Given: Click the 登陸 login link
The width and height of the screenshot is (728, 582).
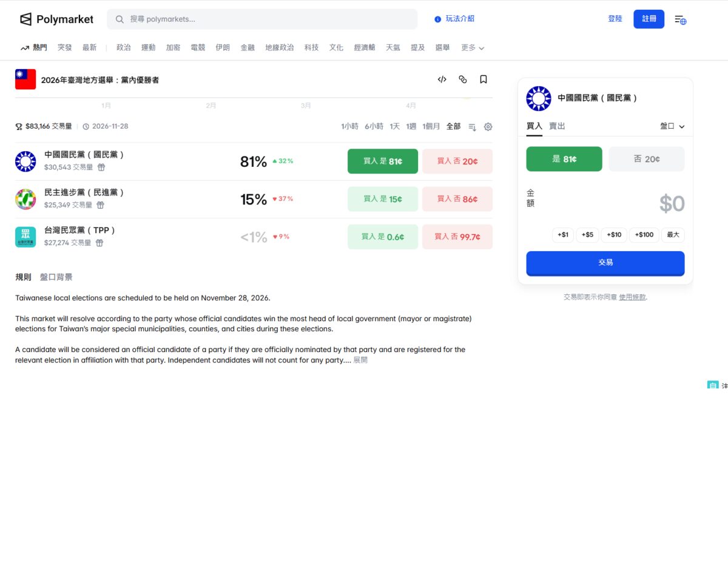Looking at the screenshot, I should pyautogui.click(x=615, y=19).
